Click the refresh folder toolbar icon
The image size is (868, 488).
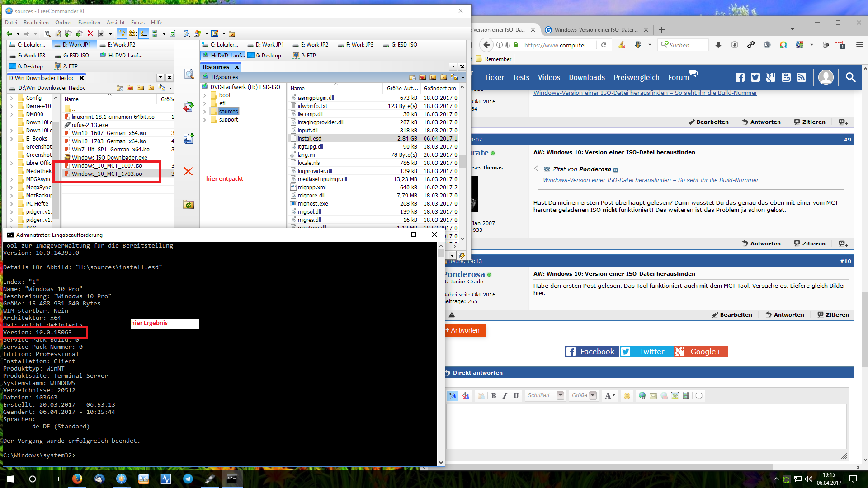point(172,33)
